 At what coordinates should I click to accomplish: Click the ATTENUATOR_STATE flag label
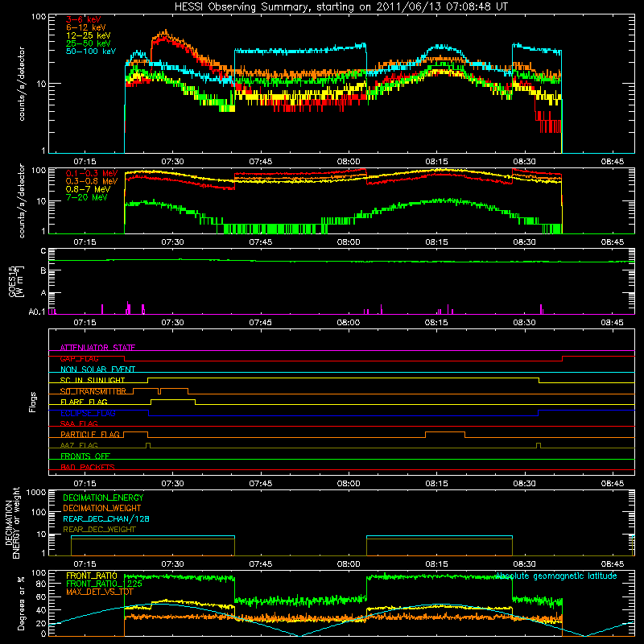(x=97, y=348)
